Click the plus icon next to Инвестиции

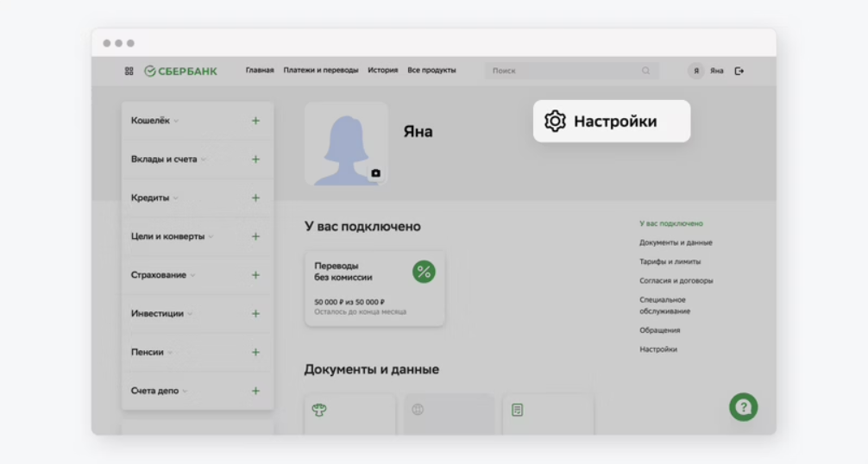click(x=255, y=314)
